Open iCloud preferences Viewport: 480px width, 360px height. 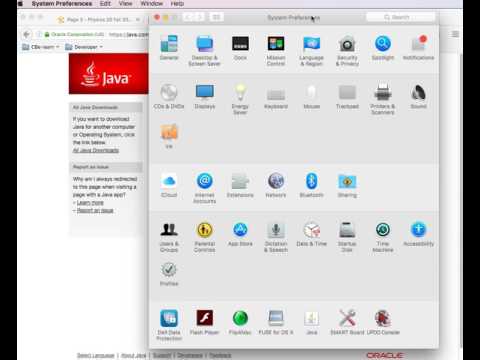pos(169,185)
